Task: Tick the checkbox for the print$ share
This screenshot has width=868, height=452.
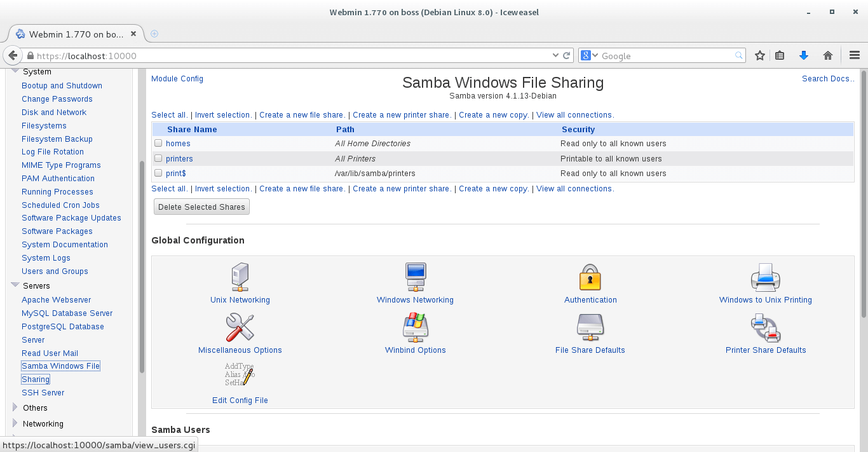Action: point(159,173)
